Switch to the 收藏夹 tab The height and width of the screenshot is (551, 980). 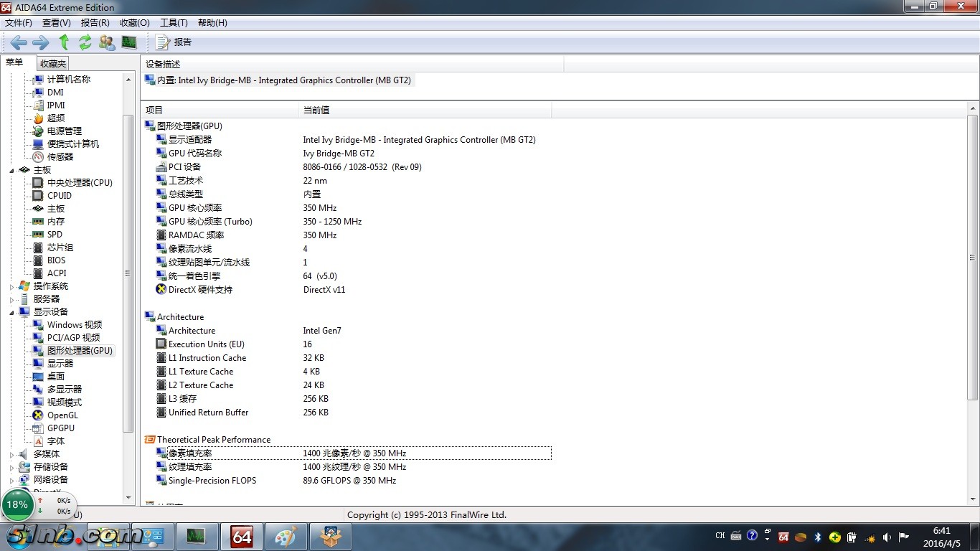coord(53,64)
